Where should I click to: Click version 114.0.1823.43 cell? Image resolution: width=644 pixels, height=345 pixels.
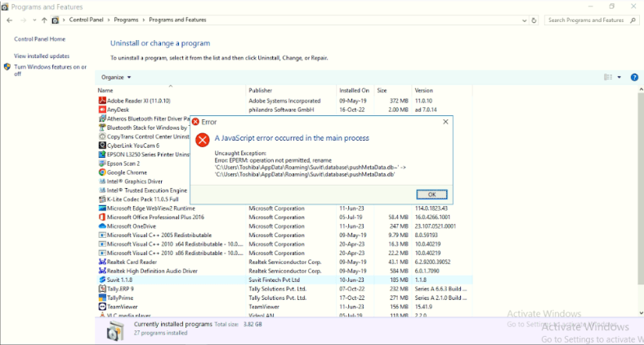pos(432,208)
